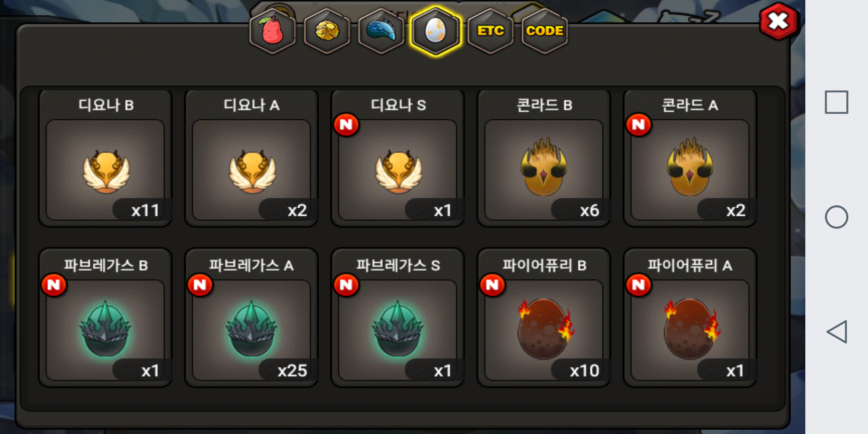Select the 디요나 A egg
Screen dimensions: 868x434
(x=252, y=158)
